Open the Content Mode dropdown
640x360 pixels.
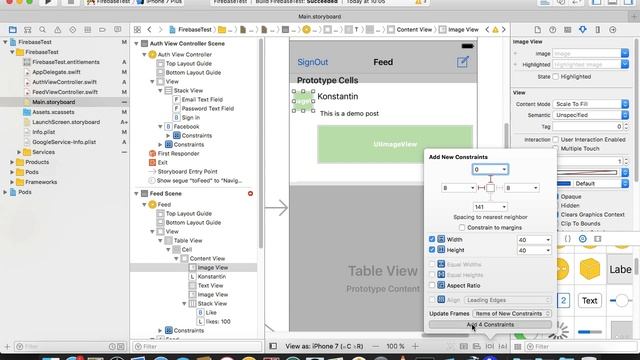(591, 104)
